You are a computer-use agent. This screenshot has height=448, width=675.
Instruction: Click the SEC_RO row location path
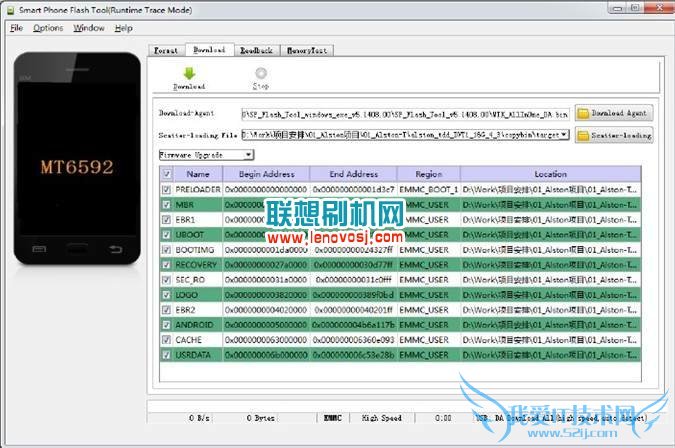click(550, 280)
